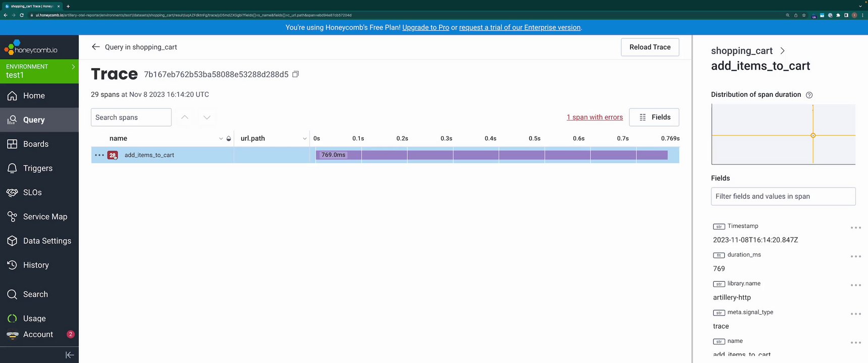The height and width of the screenshot is (363, 868).
Task: Open the Boards section icon
Action: [13, 144]
